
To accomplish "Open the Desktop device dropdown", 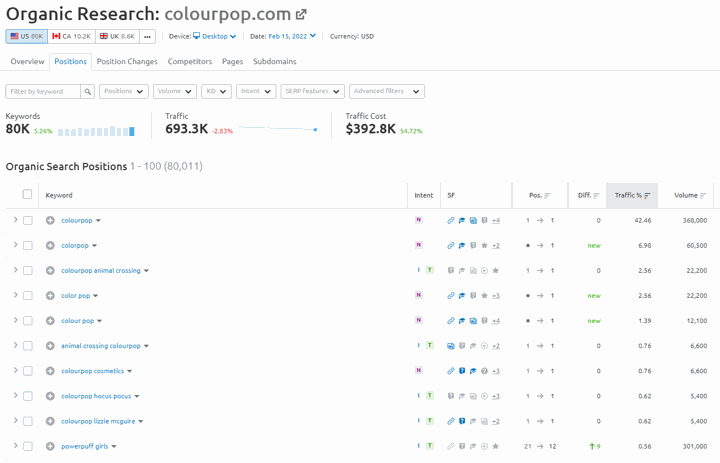I will coord(214,36).
